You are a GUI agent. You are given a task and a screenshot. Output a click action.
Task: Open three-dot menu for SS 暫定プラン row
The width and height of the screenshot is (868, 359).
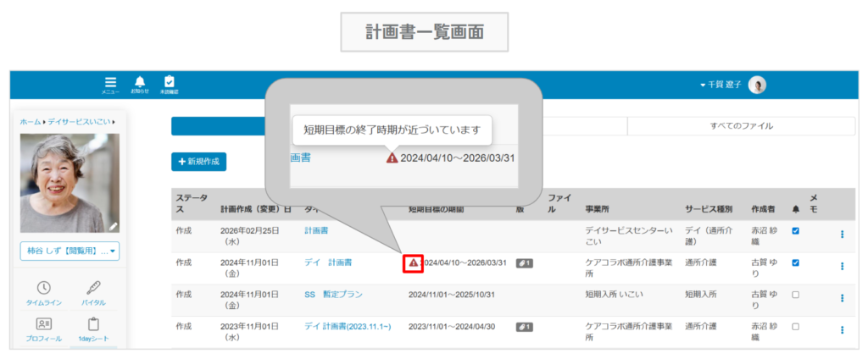pos(842,298)
